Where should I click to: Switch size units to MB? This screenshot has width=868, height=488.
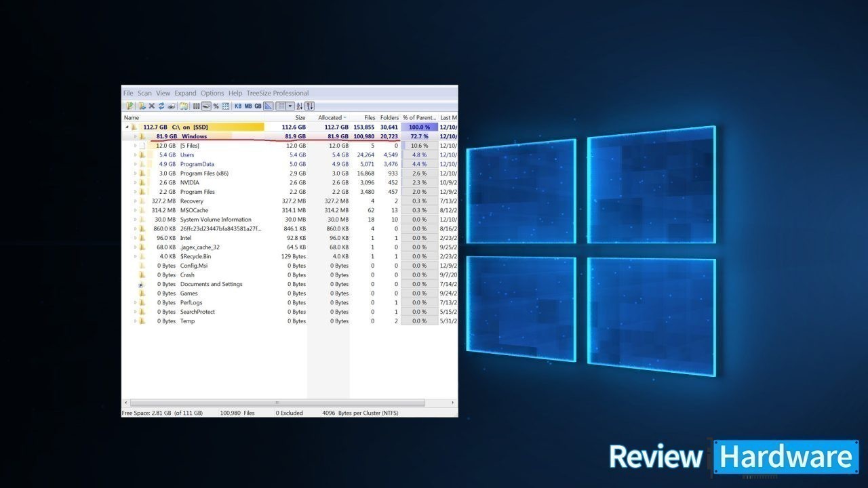click(x=248, y=106)
